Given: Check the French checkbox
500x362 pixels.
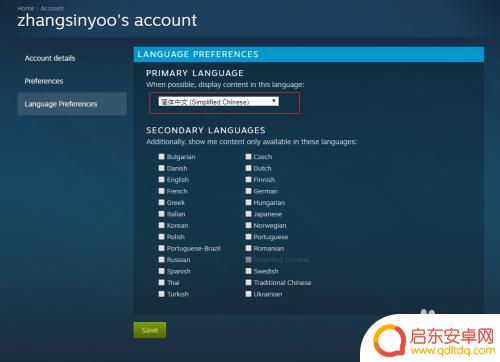Looking at the screenshot, I should coord(161,191).
